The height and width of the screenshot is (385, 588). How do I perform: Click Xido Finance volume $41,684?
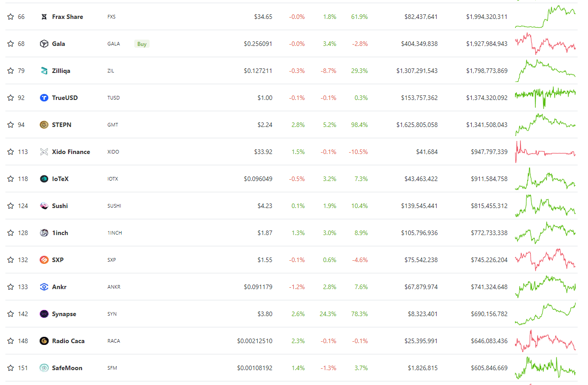pos(427,152)
